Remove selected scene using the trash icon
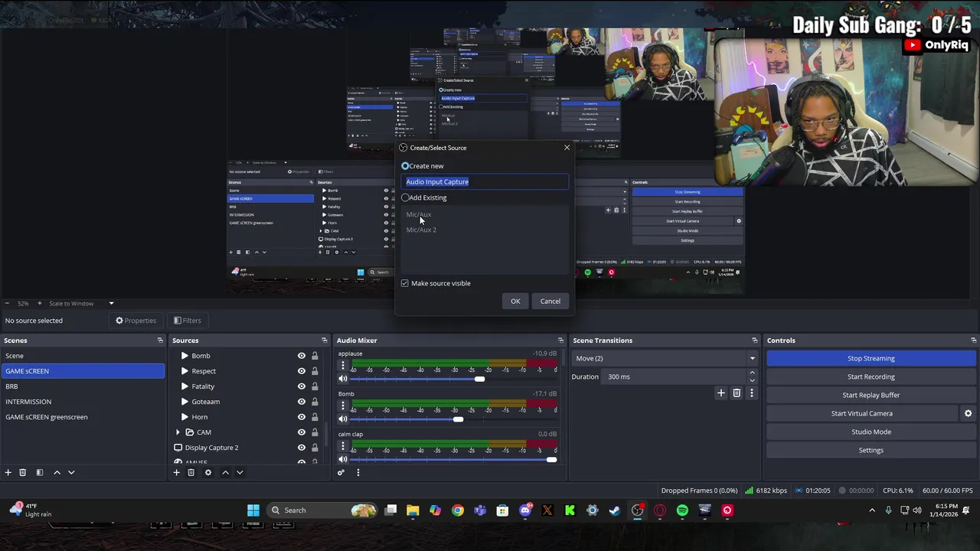Viewport: 980px width, 551px height. pos(22,472)
